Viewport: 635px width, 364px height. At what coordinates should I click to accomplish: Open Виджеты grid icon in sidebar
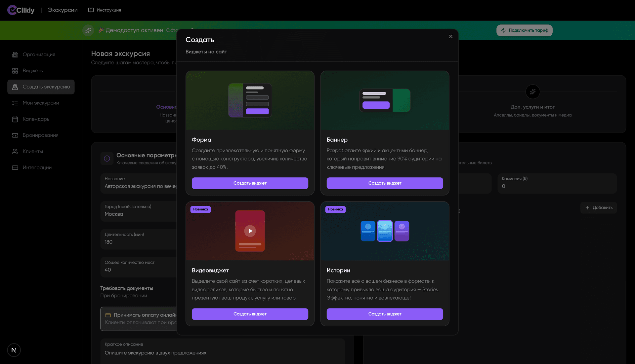click(x=15, y=71)
